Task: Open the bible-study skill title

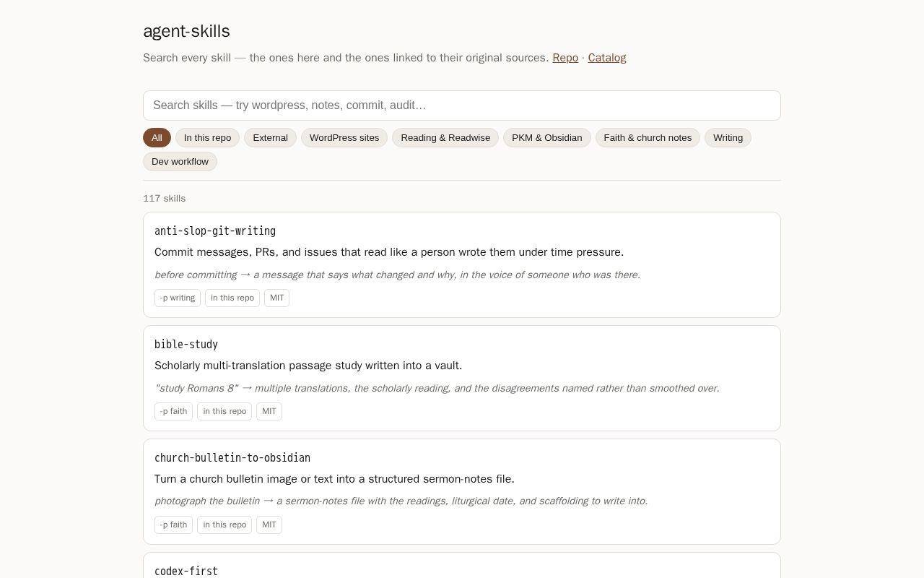Action: coord(186,345)
